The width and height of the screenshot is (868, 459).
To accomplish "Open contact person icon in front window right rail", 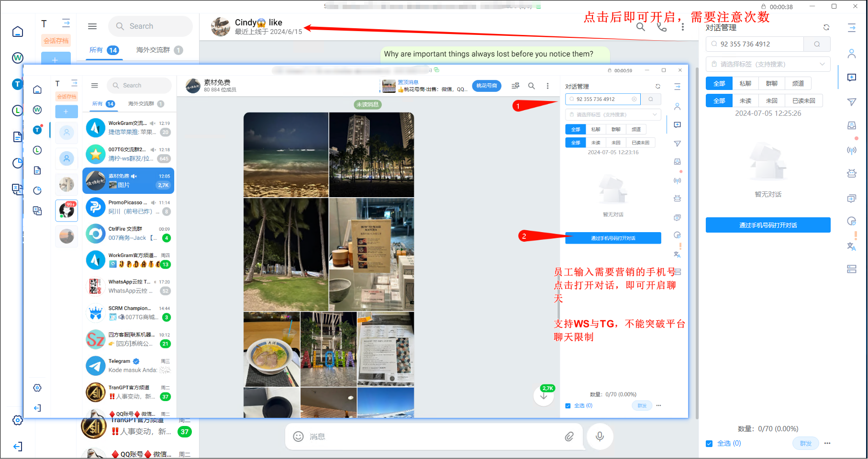I will pyautogui.click(x=677, y=106).
